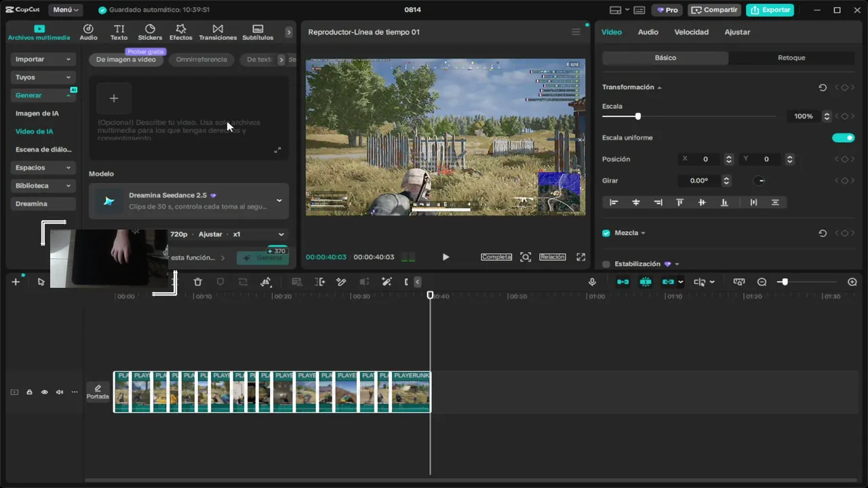Hide the video track with eye icon
This screenshot has width=868, height=488.
pos(45,392)
